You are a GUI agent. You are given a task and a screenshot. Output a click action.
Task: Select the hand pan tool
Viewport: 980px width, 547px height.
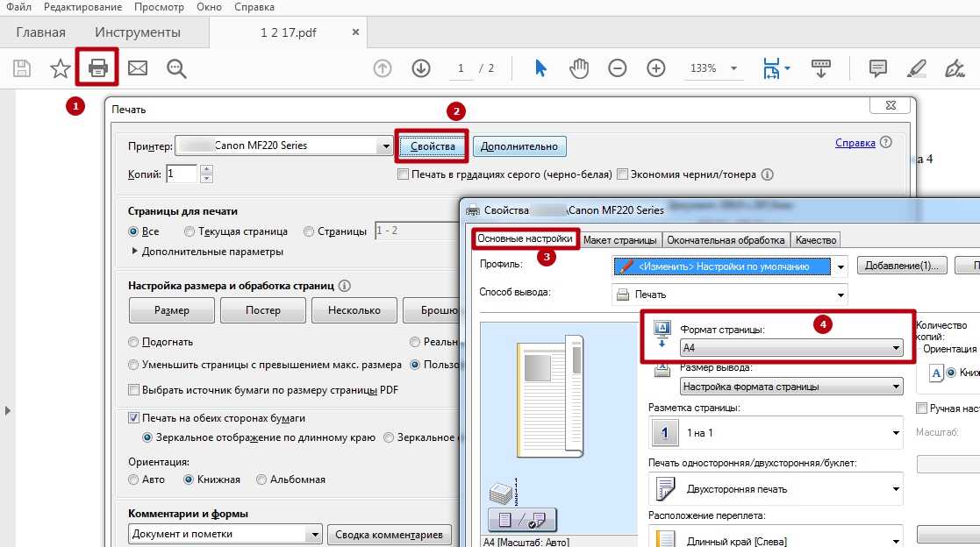579,68
